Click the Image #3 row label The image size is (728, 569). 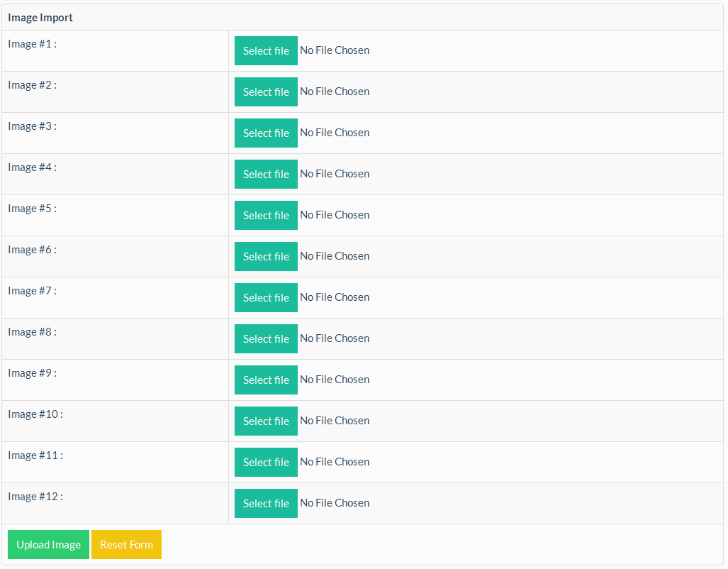[x=32, y=126]
